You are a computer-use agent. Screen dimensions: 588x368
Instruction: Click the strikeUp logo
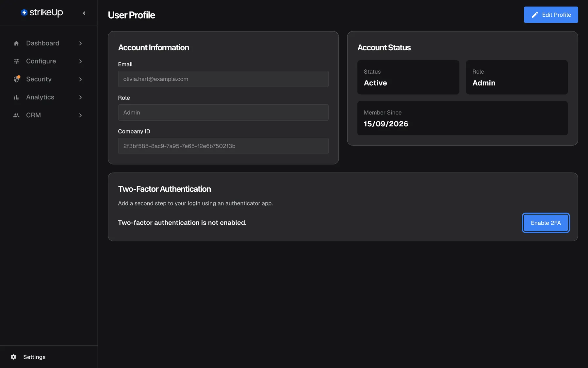42,13
